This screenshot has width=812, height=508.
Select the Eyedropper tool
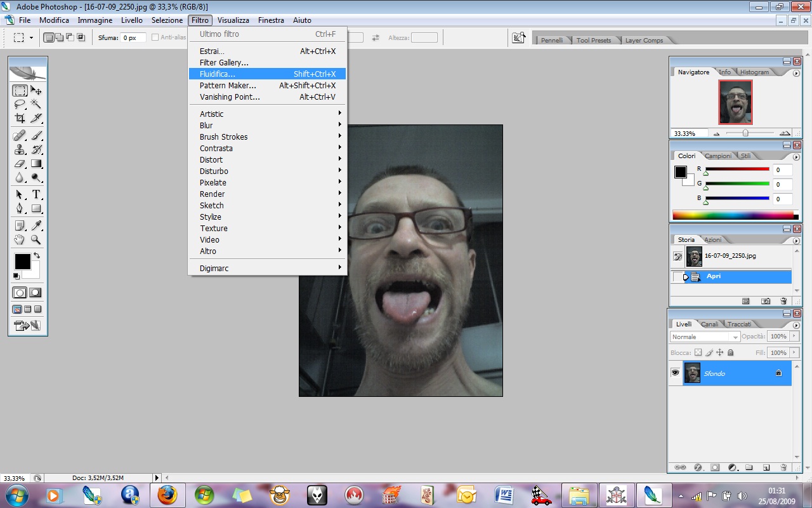click(x=36, y=225)
